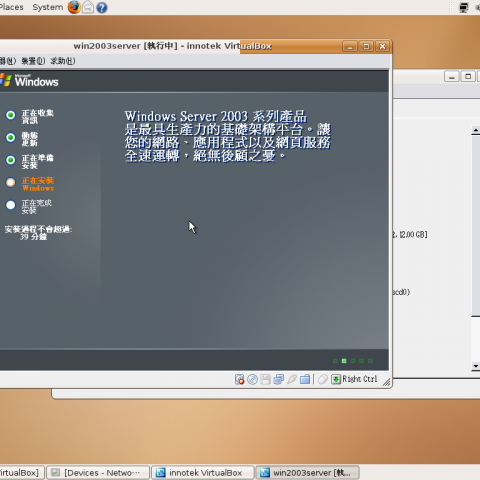Click the '正在收集資訊' setup step

click(x=37, y=116)
